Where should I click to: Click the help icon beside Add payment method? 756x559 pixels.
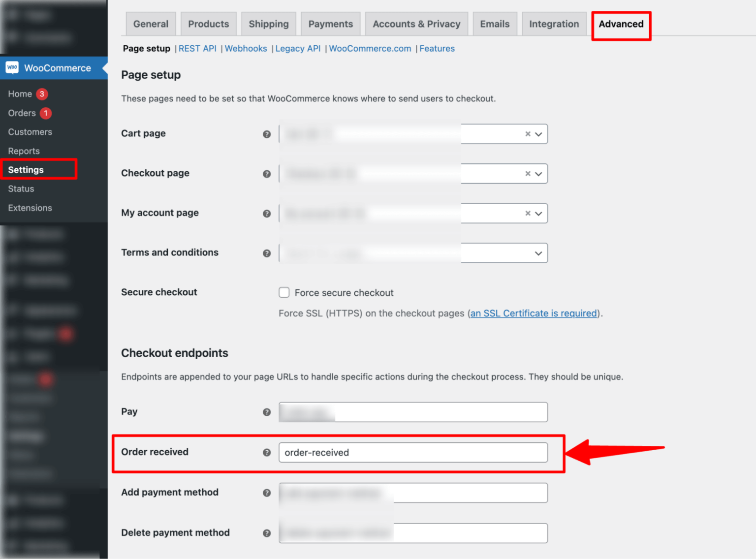pyautogui.click(x=267, y=493)
